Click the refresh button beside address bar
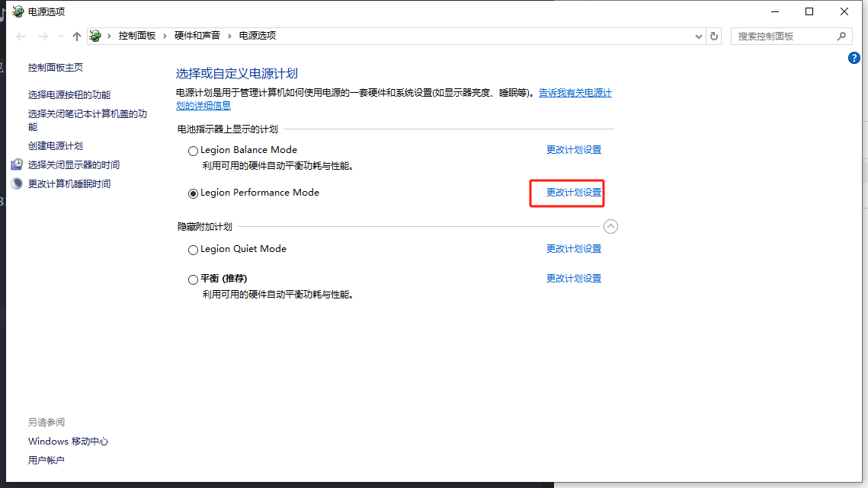 714,36
